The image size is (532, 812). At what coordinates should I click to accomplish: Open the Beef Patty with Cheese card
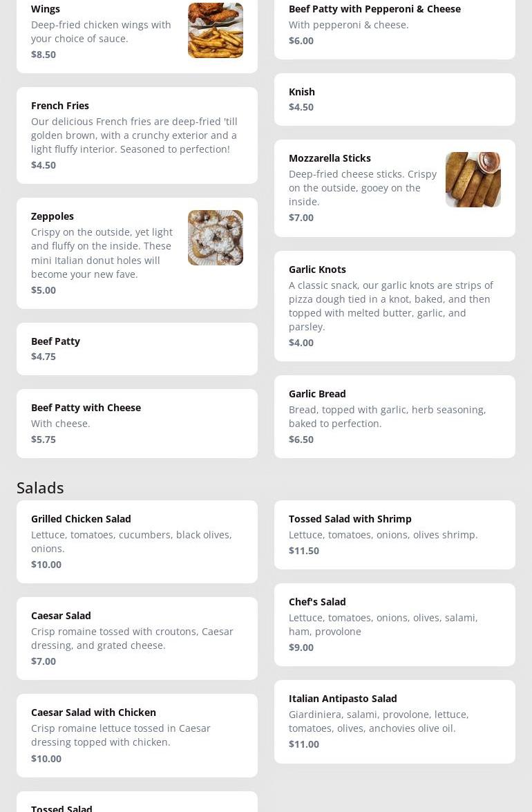pyautogui.click(x=86, y=408)
